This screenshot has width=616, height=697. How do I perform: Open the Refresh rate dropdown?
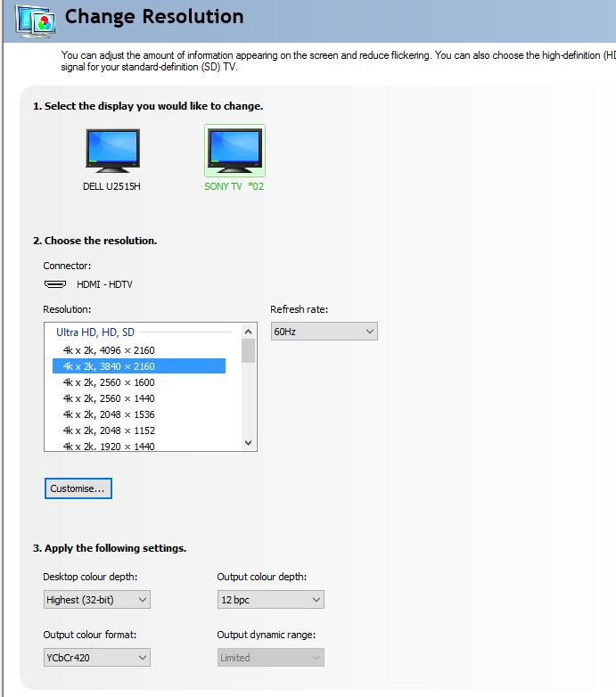click(x=324, y=332)
